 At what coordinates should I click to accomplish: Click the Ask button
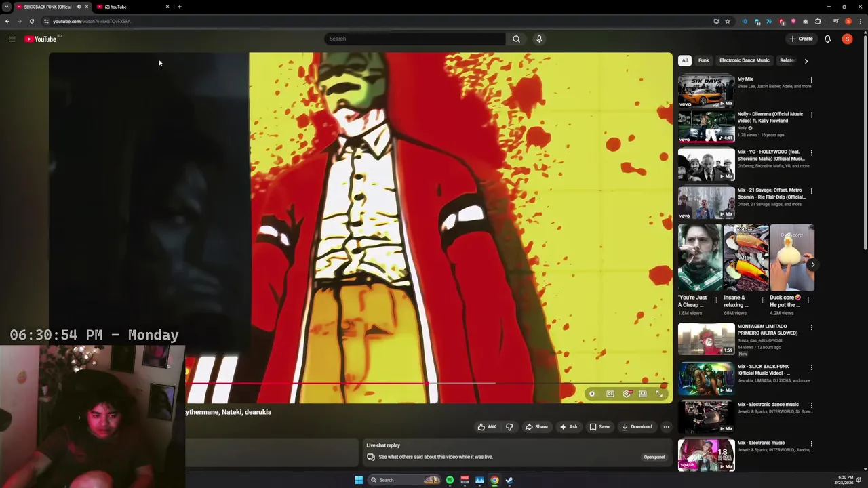(568, 427)
